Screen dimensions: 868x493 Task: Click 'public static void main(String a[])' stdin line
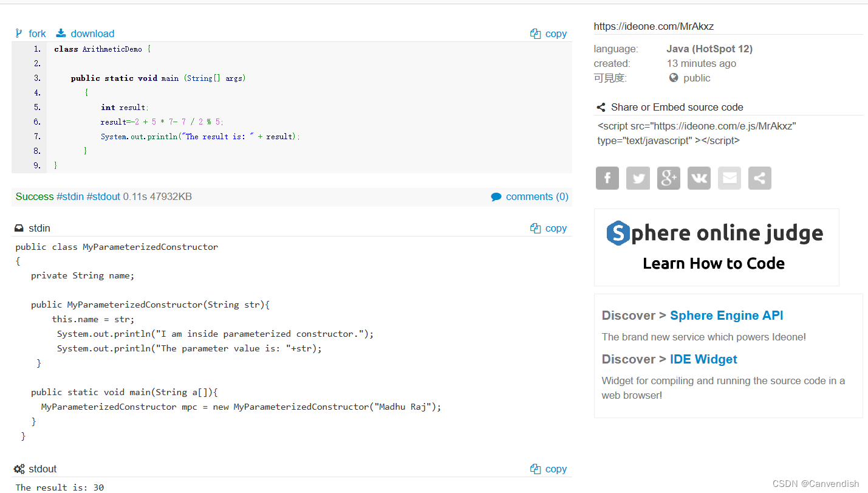(x=125, y=392)
